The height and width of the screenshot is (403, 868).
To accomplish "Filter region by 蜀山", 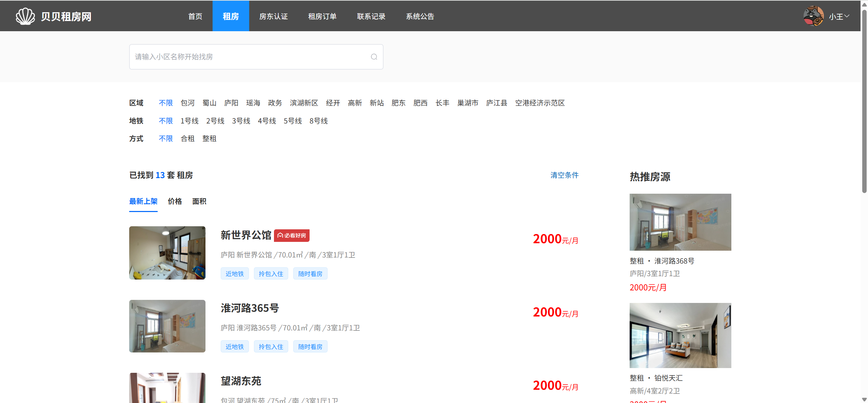I will click(x=209, y=103).
